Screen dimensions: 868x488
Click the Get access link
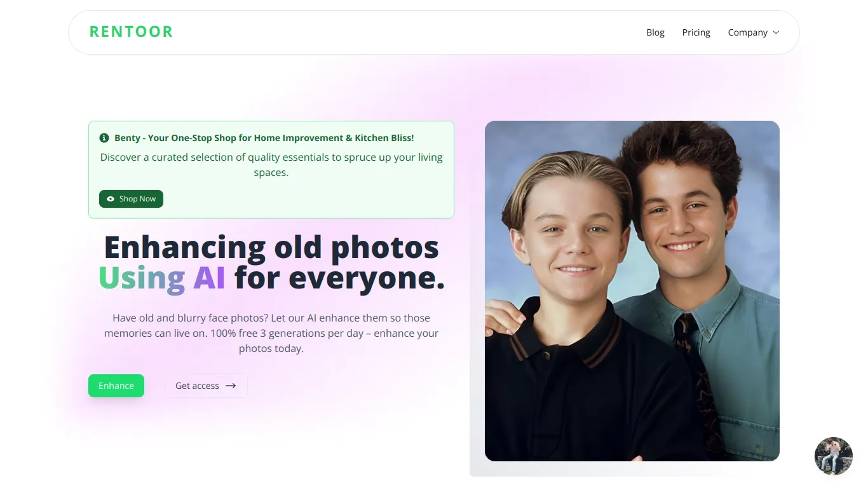[x=206, y=386]
